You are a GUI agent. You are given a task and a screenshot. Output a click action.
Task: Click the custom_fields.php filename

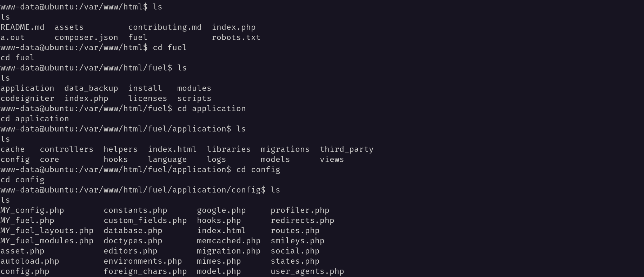[145, 221]
